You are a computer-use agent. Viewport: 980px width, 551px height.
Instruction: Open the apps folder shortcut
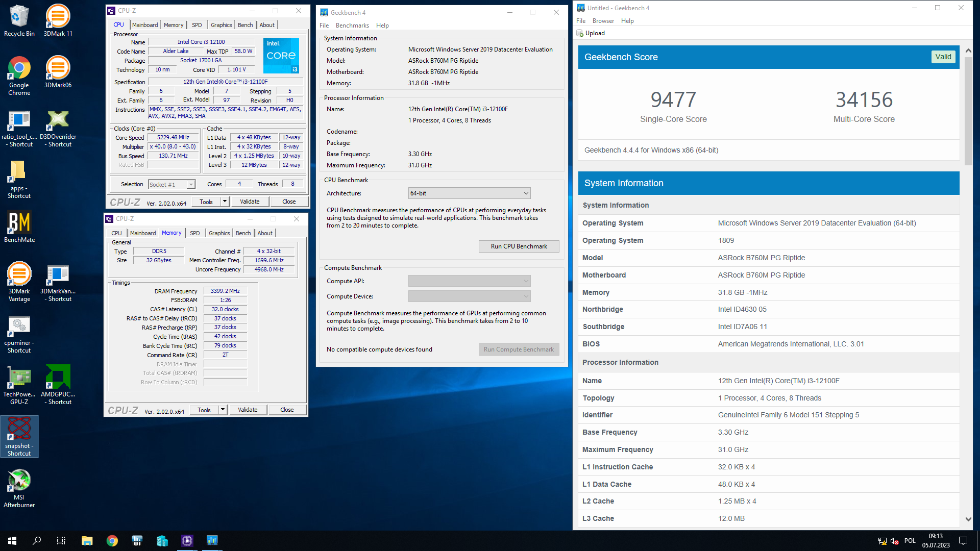point(19,180)
